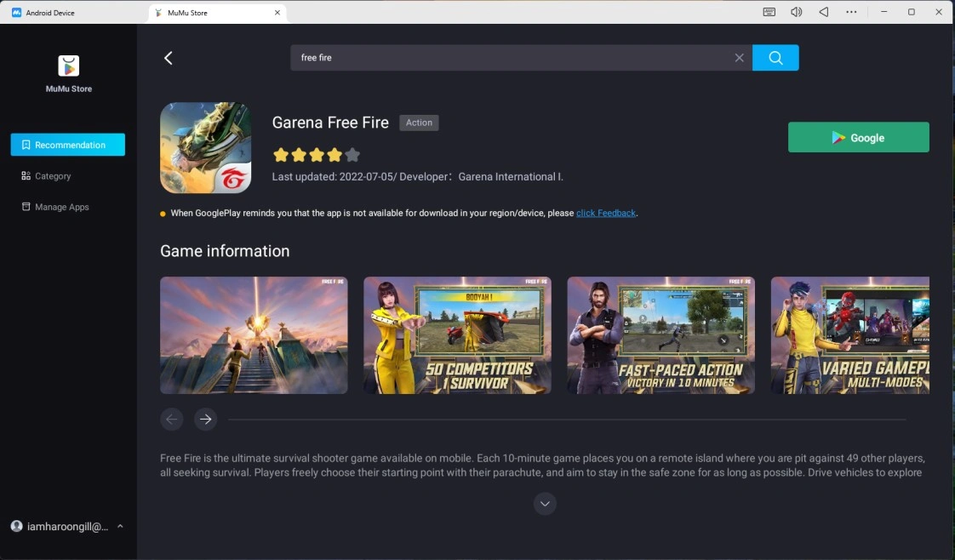Open the more options ellipsis menu
The width and height of the screenshot is (955, 560).
tap(850, 12)
